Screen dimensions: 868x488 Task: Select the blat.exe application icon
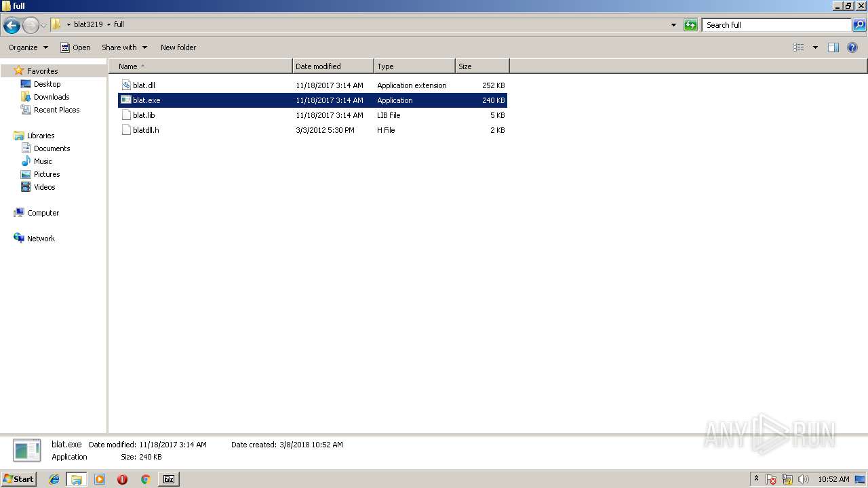point(126,100)
